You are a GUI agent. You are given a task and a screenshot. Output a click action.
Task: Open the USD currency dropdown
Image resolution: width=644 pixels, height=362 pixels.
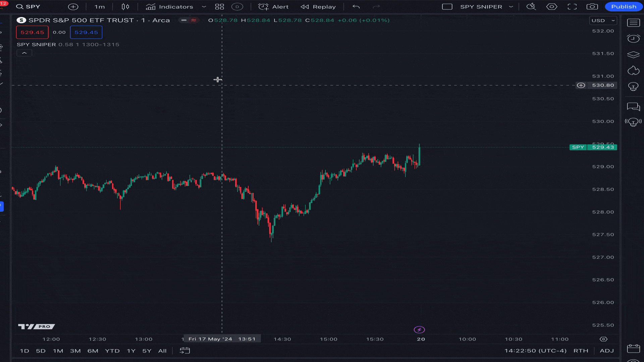603,20
